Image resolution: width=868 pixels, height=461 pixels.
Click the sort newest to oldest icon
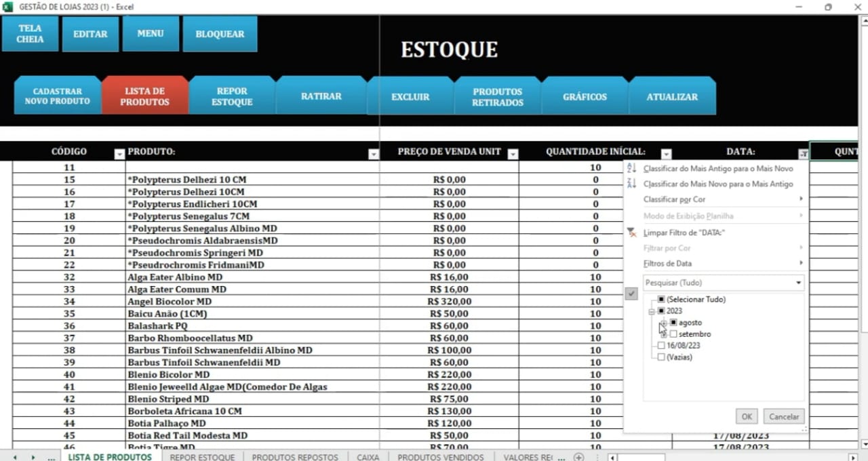pos(632,184)
